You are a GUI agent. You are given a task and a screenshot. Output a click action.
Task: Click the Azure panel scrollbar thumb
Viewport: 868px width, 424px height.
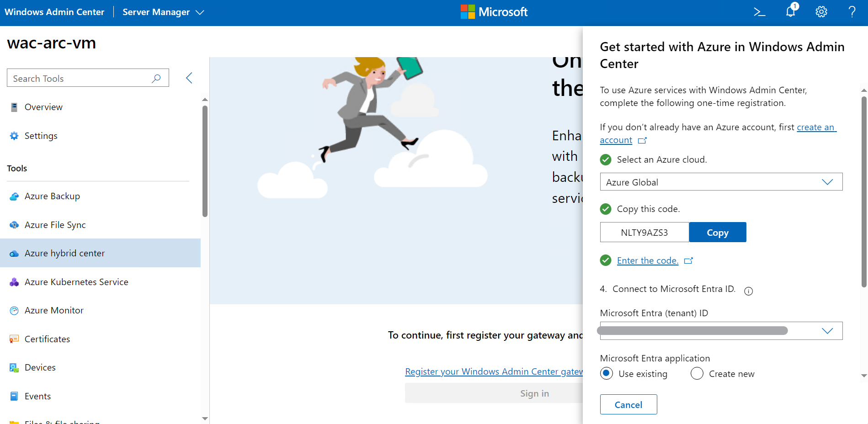click(864, 191)
